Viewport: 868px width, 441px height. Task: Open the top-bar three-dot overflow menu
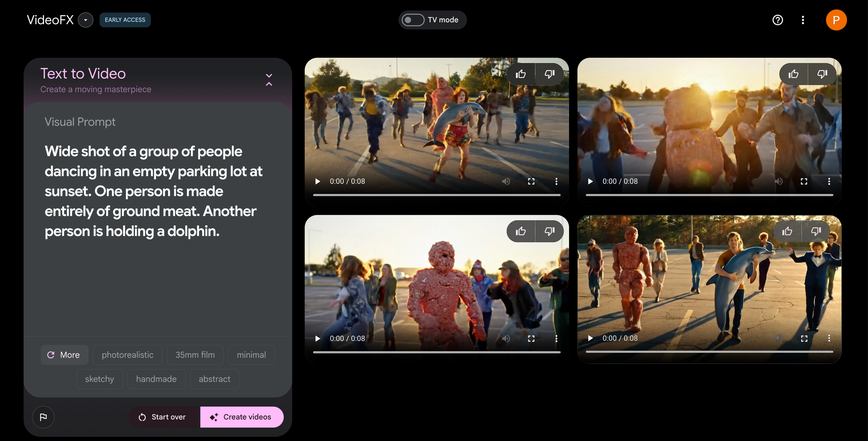(803, 20)
